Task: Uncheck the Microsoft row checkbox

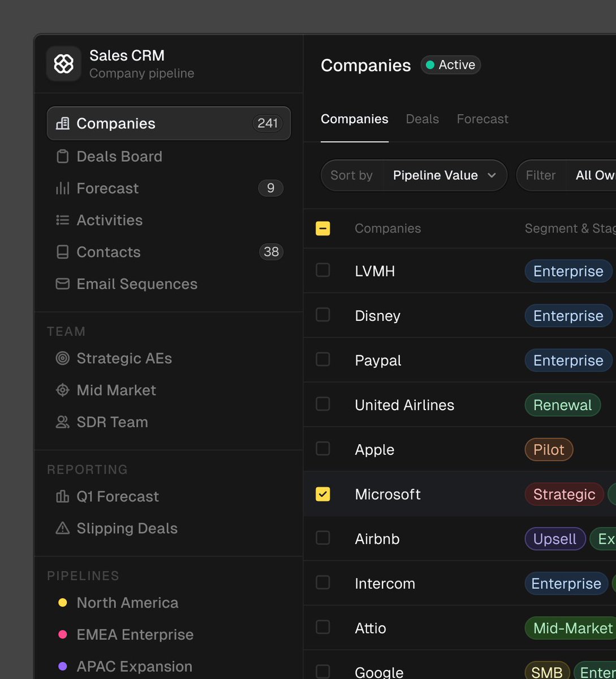Action: (323, 494)
